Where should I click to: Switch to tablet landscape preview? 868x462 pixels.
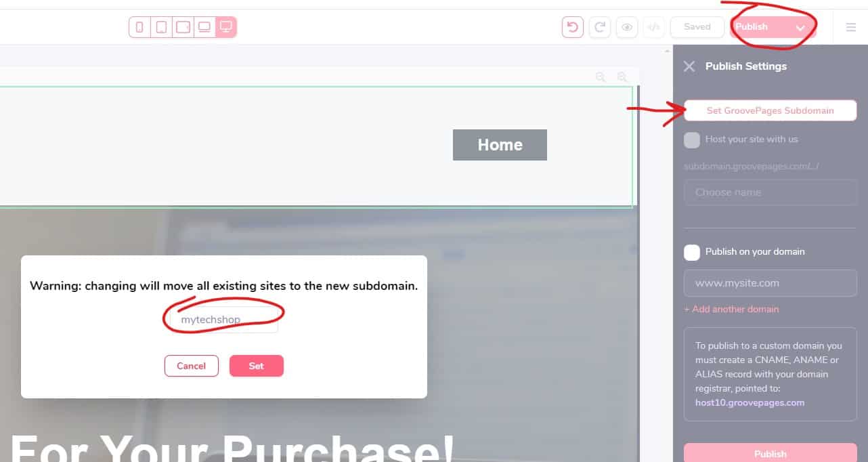183,27
